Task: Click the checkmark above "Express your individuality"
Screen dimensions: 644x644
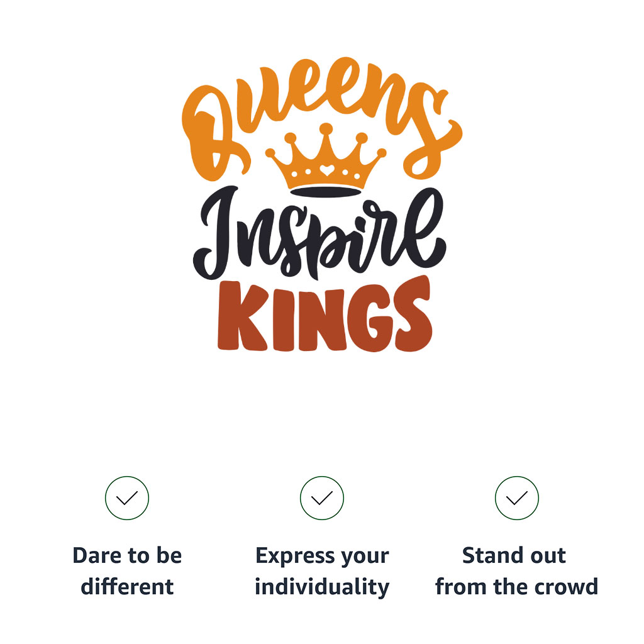Action: [322, 498]
